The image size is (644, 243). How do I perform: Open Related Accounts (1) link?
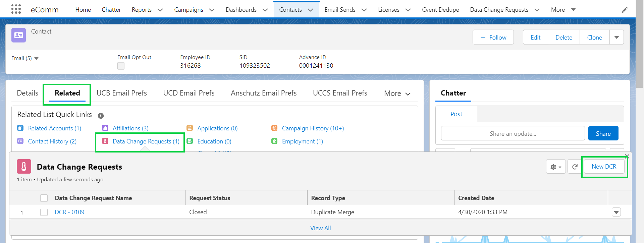pos(55,128)
